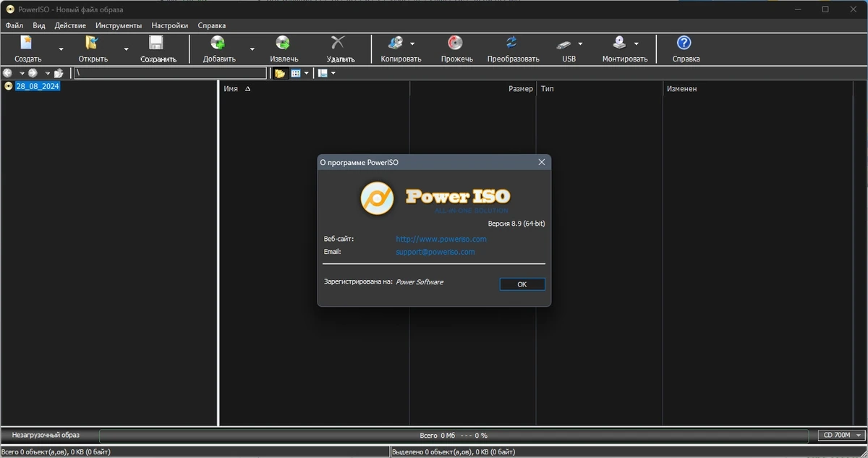Click the path address input field
Image resolution: width=868 pixels, height=458 pixels.
(x=171, y=73)
